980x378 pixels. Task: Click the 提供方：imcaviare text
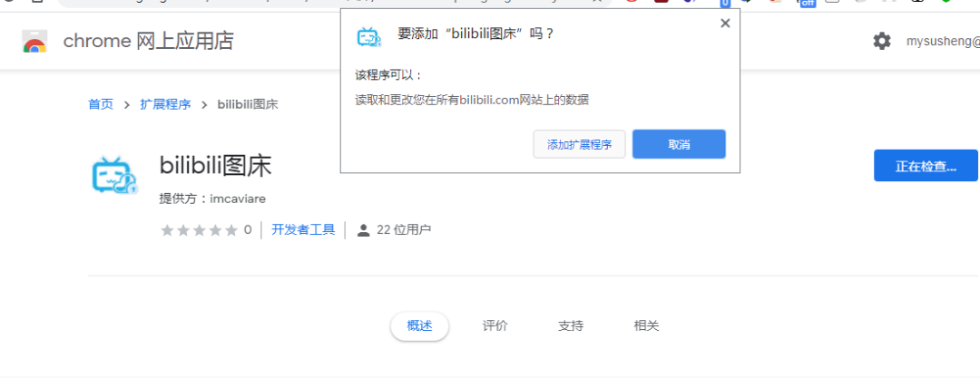(212, 199)
